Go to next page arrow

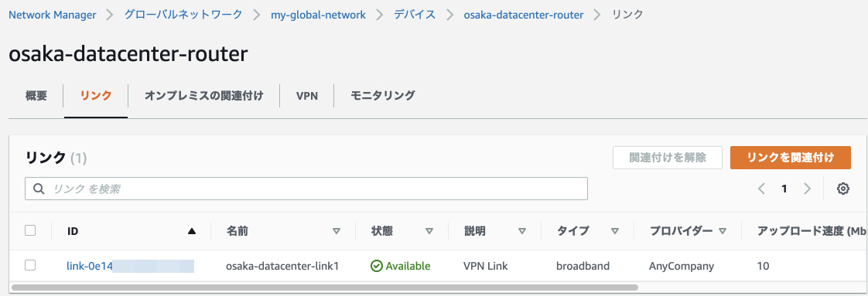point(807,189)
